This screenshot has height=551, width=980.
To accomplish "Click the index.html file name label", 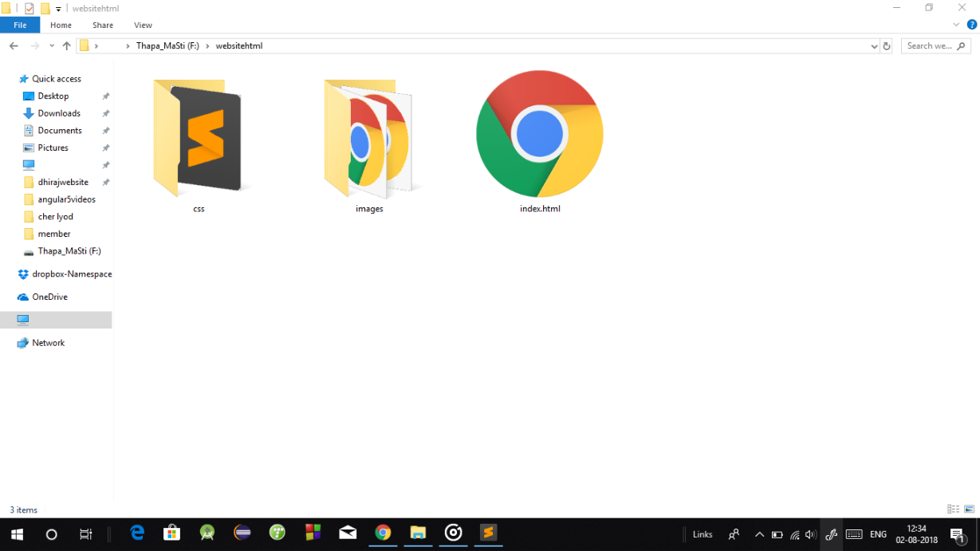I will pyautogui.click(x=540, y=209).
